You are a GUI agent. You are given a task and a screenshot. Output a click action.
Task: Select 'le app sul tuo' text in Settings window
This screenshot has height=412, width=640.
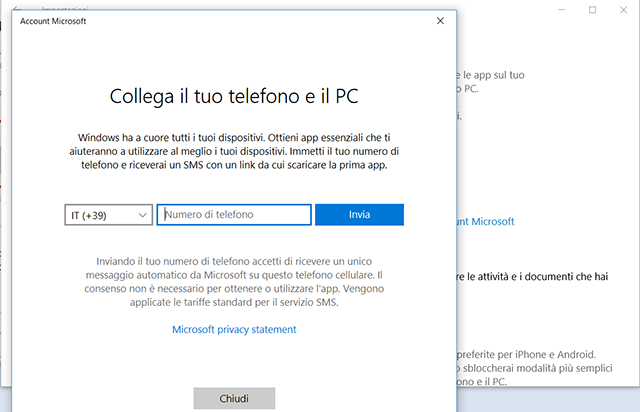[x=493, y=75]
